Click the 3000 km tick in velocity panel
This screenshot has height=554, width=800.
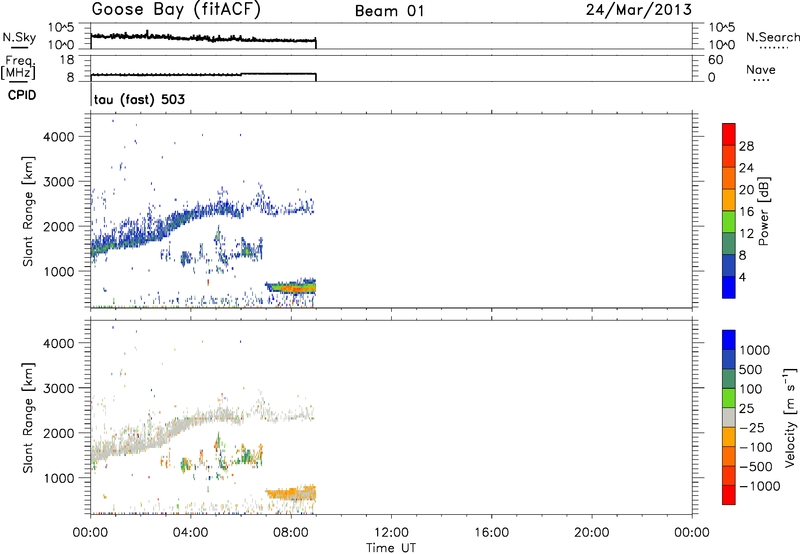click(59, 388)
